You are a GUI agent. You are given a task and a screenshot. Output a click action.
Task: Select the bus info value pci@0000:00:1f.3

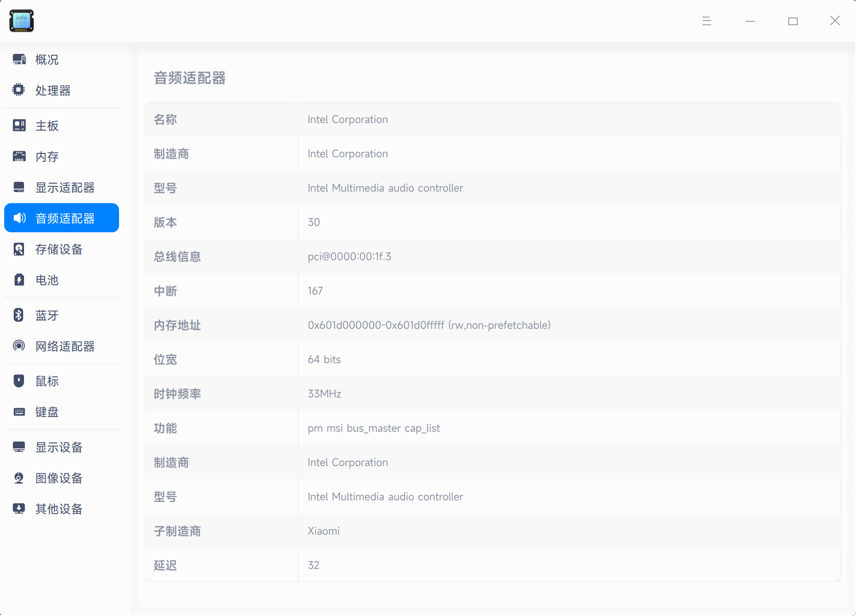(x=349, y=256)
